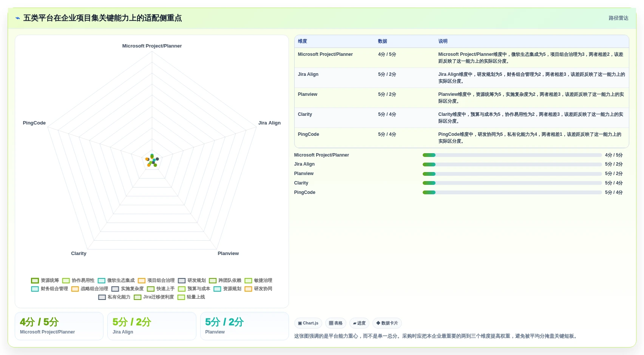Screen dimensions: 644x355
Task: Click the cluster of data points at radar center
Action: coord(152,161)
